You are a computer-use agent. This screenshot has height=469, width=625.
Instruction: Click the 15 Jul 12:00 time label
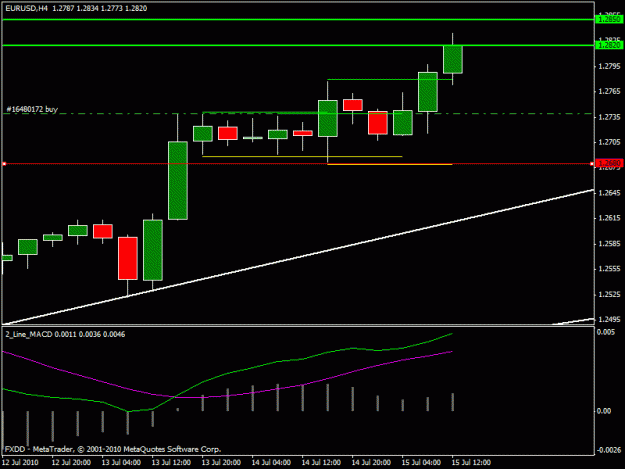coord(471,462)
